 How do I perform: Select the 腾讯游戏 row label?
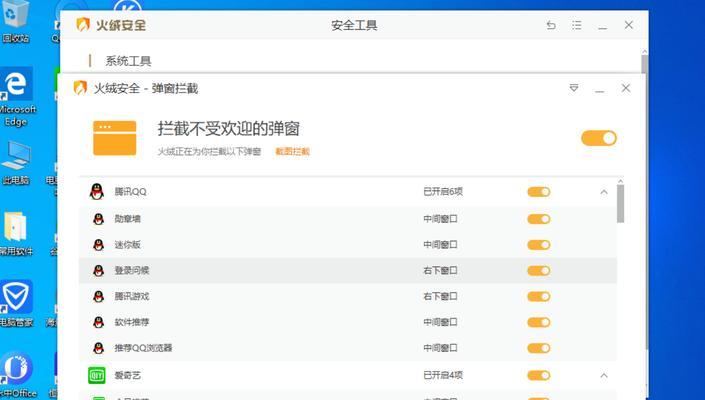[x=132, y=297]
